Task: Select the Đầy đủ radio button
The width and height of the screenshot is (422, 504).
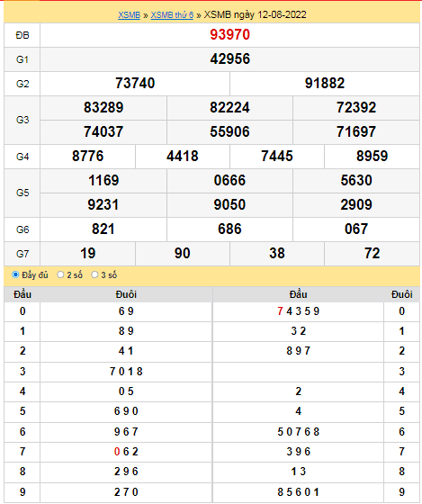Action: [x=15, y=274]
